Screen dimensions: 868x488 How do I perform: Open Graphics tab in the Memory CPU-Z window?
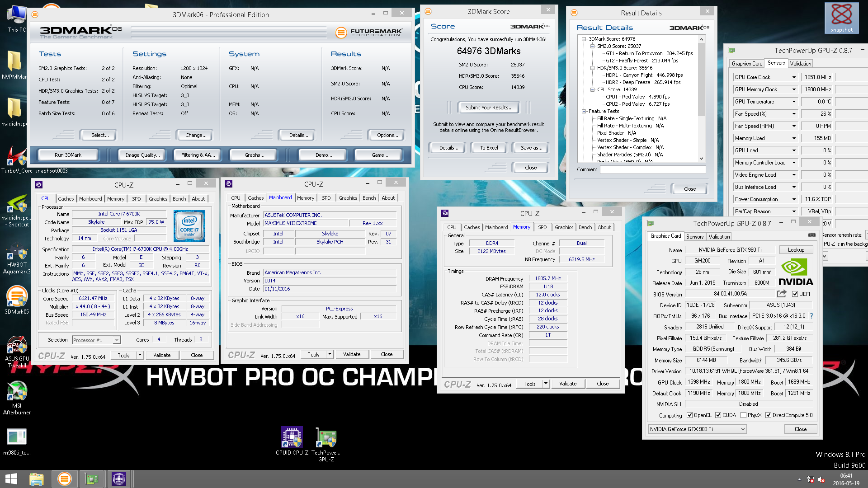click(x=564, y=227)
